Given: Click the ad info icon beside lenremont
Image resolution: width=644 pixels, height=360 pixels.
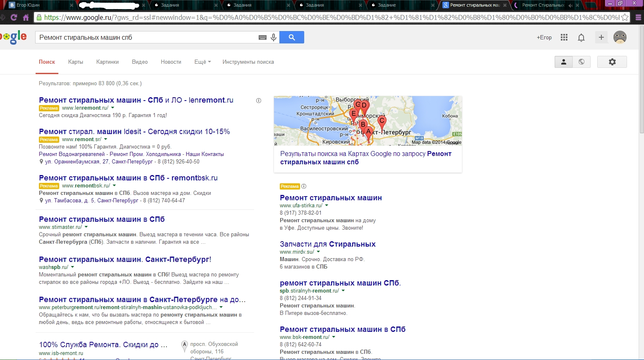Looking at the screenshot, I should pos(259,101).
